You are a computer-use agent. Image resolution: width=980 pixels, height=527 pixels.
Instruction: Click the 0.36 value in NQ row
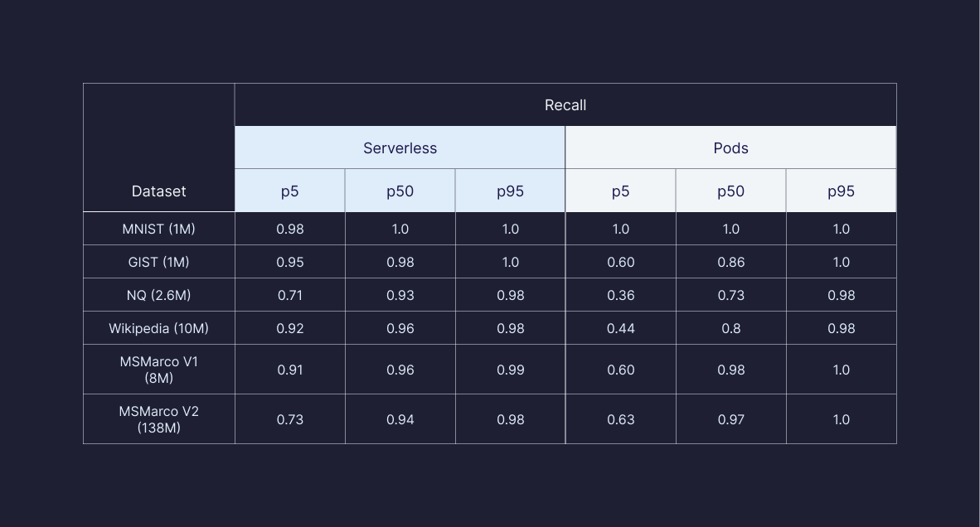(x=620, y=295)
